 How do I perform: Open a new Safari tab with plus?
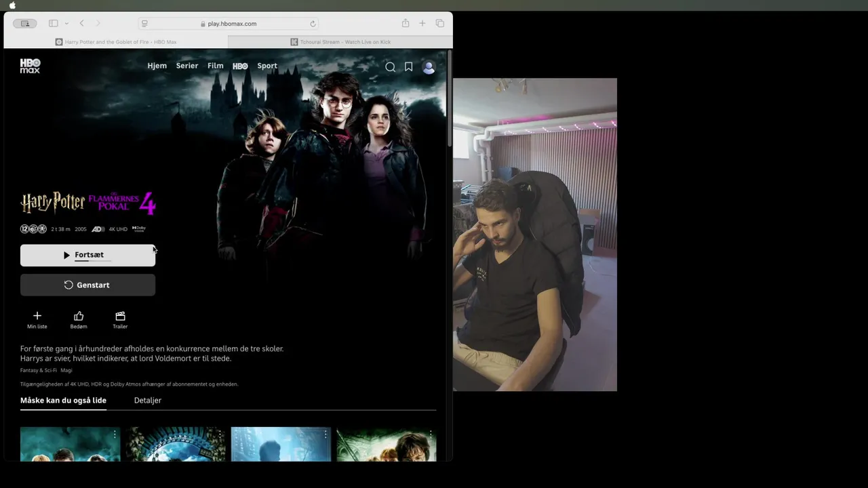coord(422,23)
